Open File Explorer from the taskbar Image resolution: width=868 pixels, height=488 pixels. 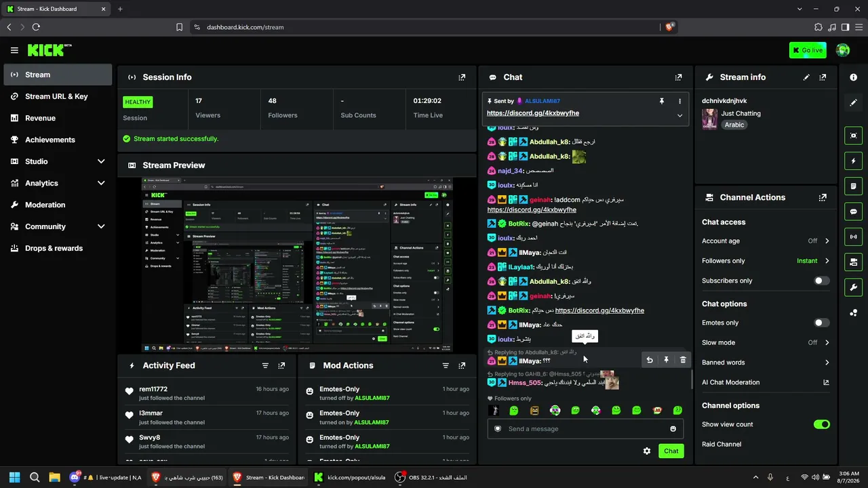coord(55,477)
